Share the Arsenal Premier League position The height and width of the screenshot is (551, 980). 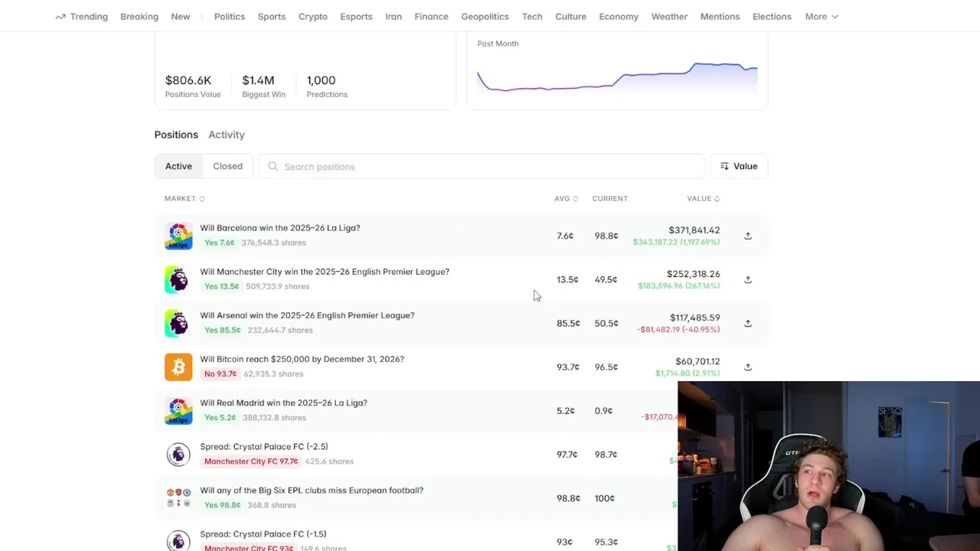[748, 323]
